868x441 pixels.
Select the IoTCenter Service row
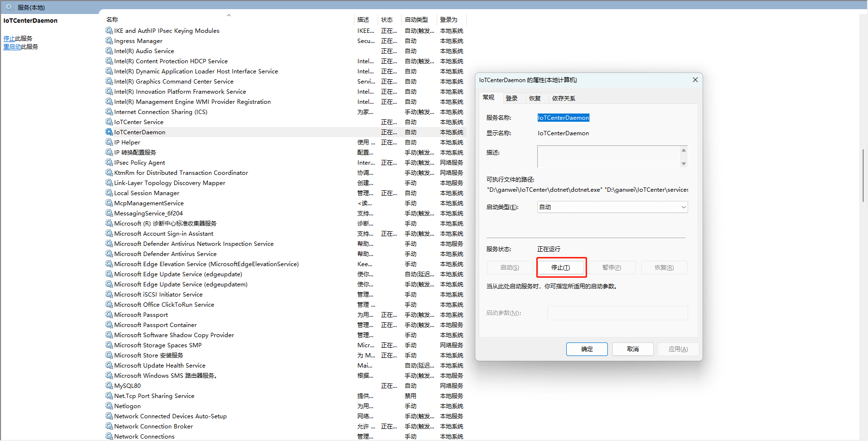[x=285, y=122]
